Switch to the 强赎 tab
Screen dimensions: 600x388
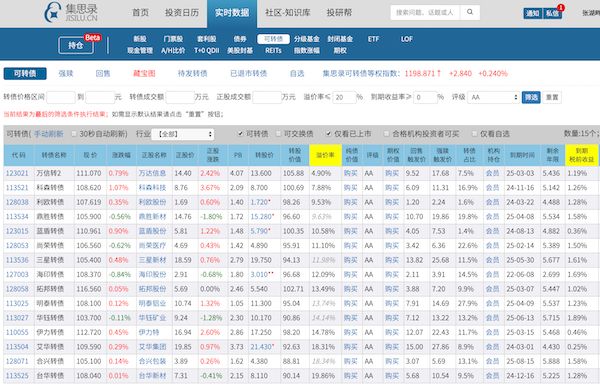click(x=66, y=73)
